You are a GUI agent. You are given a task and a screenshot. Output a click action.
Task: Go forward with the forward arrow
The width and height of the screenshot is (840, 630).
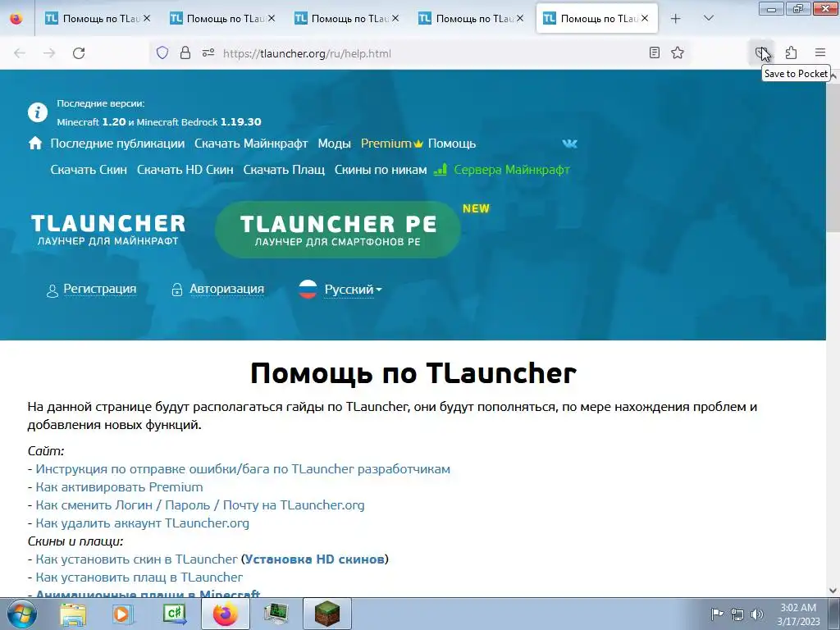[49, 53]
